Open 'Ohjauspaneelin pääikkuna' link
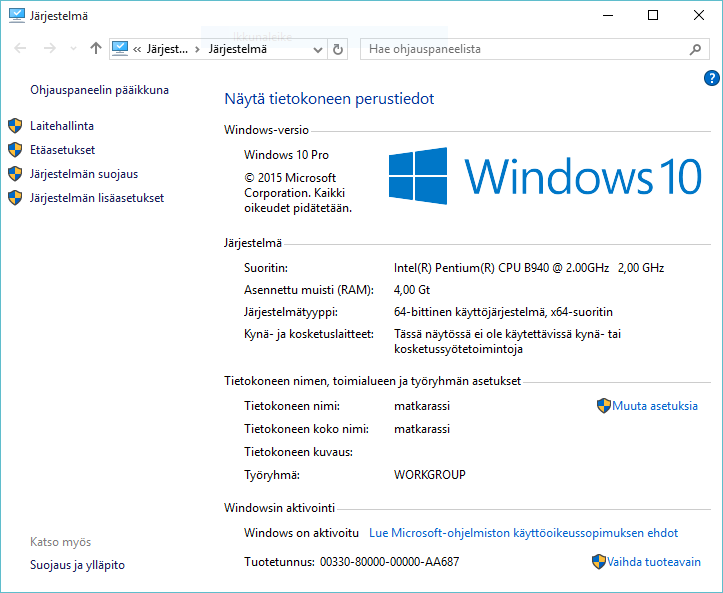 pyautogui.click(x=100, y=90)
